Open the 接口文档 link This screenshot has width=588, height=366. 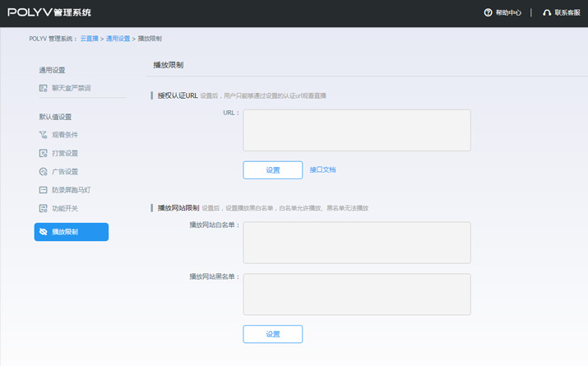coord(322,170)
